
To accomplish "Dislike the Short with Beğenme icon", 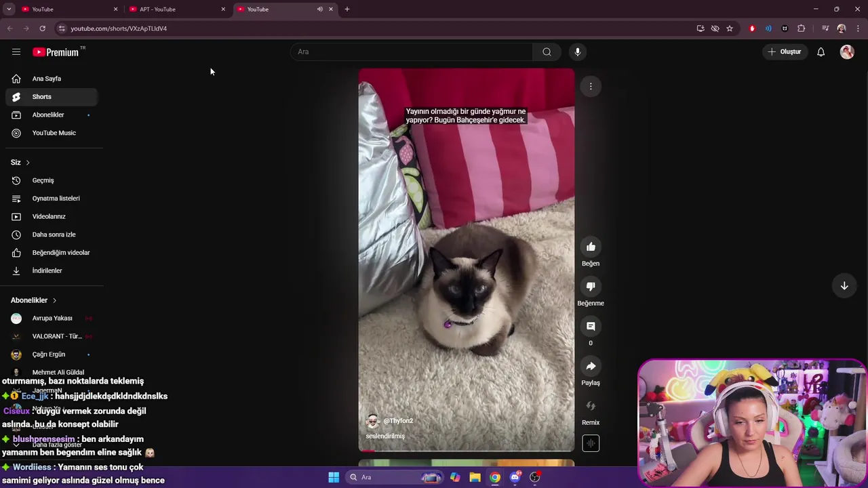I will pos(591,287).
